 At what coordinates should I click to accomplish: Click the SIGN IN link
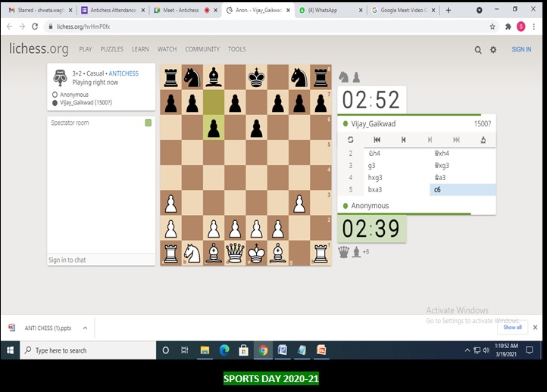[521, 49]
